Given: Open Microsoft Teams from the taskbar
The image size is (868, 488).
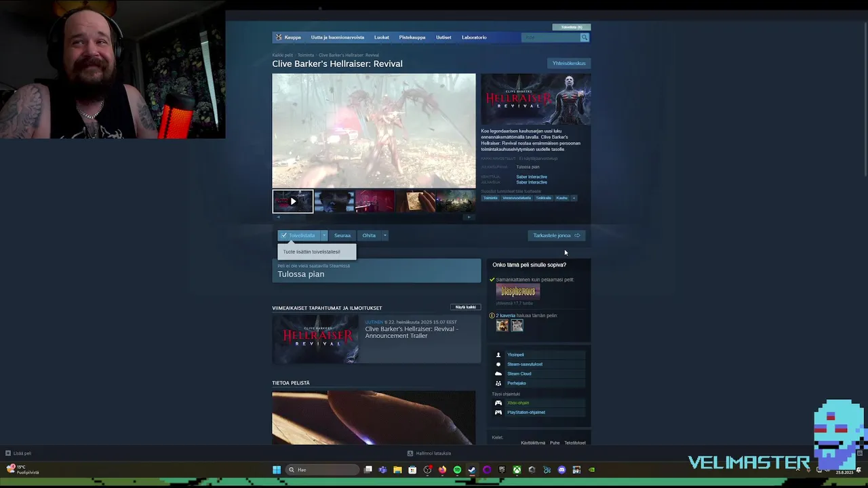Looking at the screenshot, I should pyautogui.click(x=382, y=470).
